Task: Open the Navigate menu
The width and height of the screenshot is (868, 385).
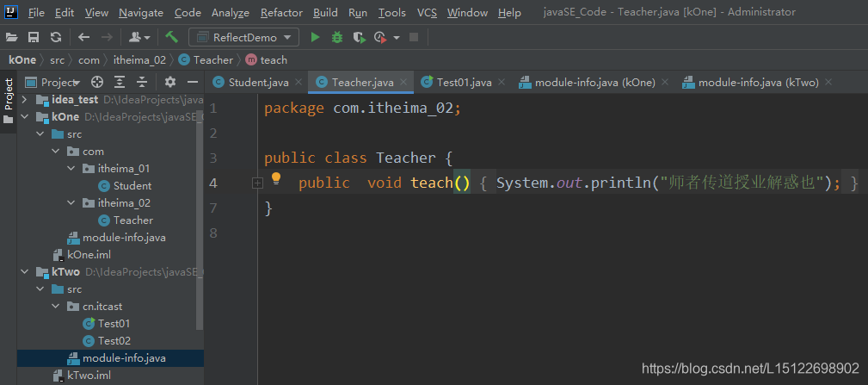Action: click(140, 12)
